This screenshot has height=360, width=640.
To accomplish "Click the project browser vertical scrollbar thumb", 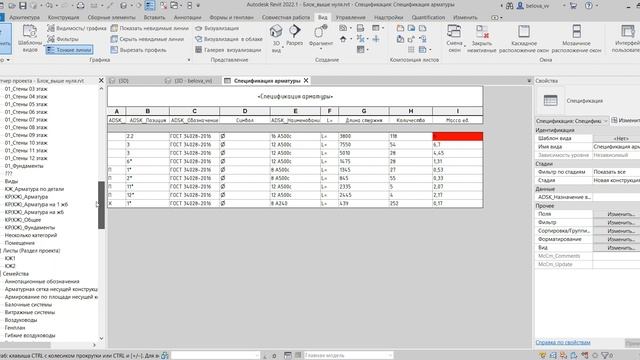I will click(x=101, y=205).
